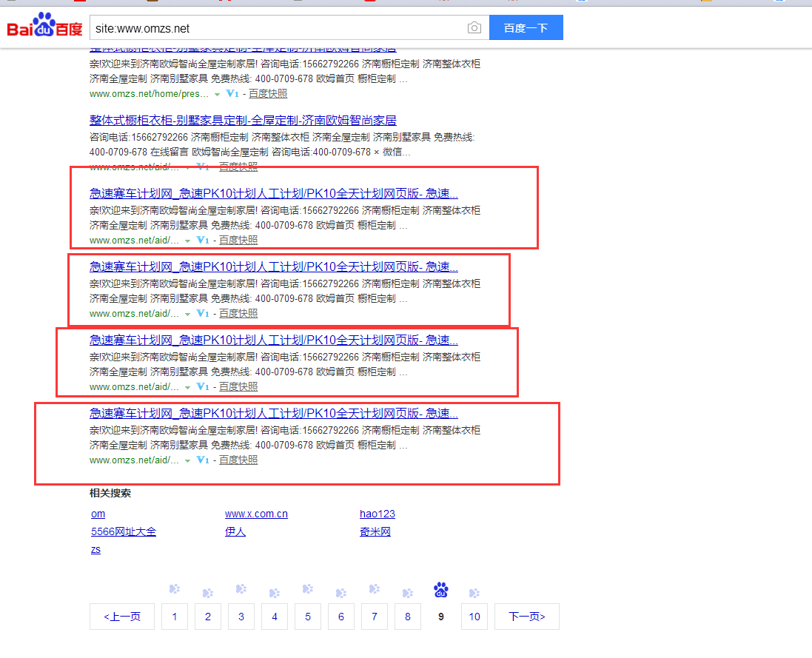812x658 pixels.
Task: Click the paw icon above page 8
Action: (408, 593)
